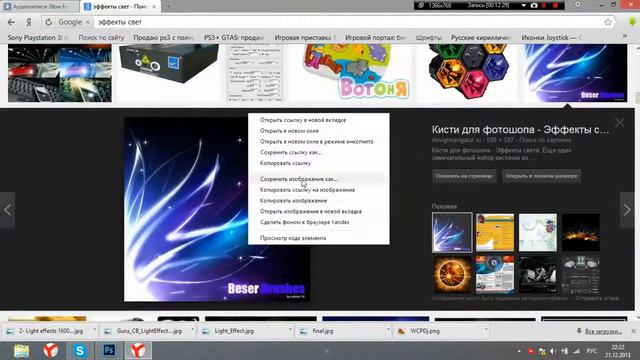Viewport: 640px width, 360px height.
Task: Select the orange sun similar thumbnail
Action: click(x=452, y=275)
